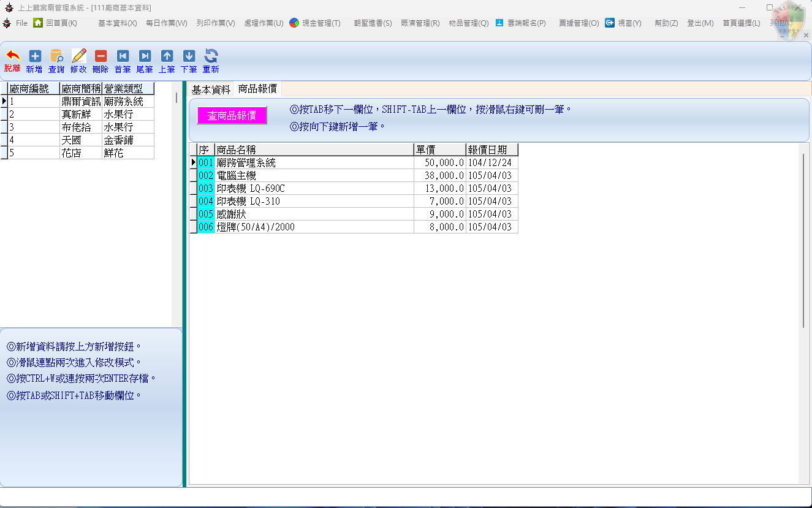Viewport: 812px width, 508px height.
Task: Refresh data with 重新 icon
Action: pos(211,56)
